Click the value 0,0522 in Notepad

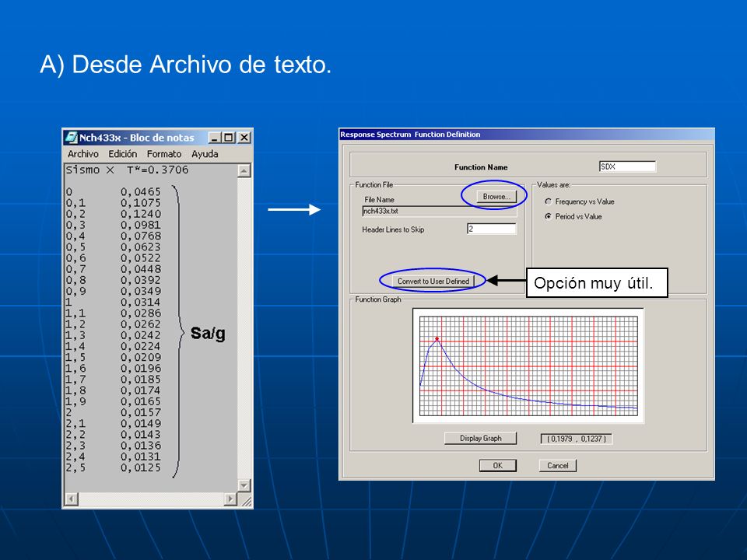coord(141,258)
